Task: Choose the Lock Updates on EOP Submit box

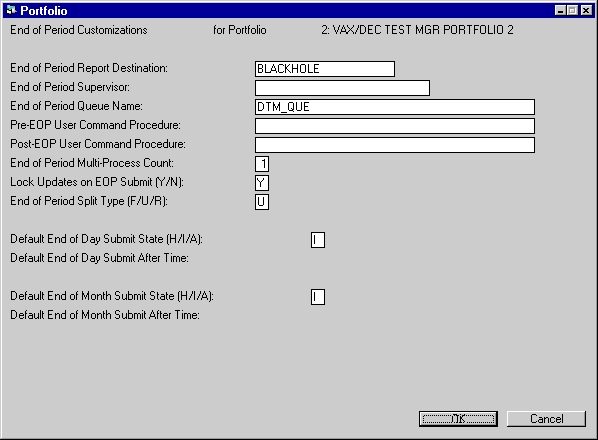Action: click(262, 183)
